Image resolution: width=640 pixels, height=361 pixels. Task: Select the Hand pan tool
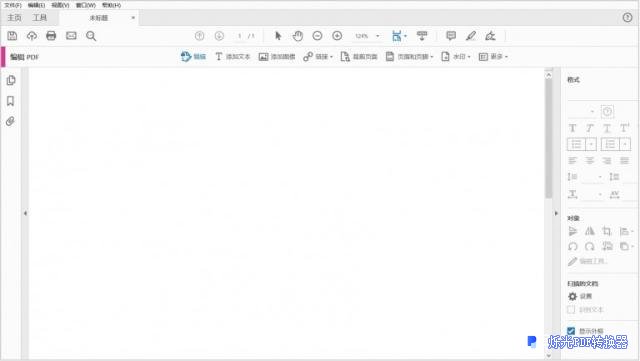pyautogui.click(x=298, y=36)
